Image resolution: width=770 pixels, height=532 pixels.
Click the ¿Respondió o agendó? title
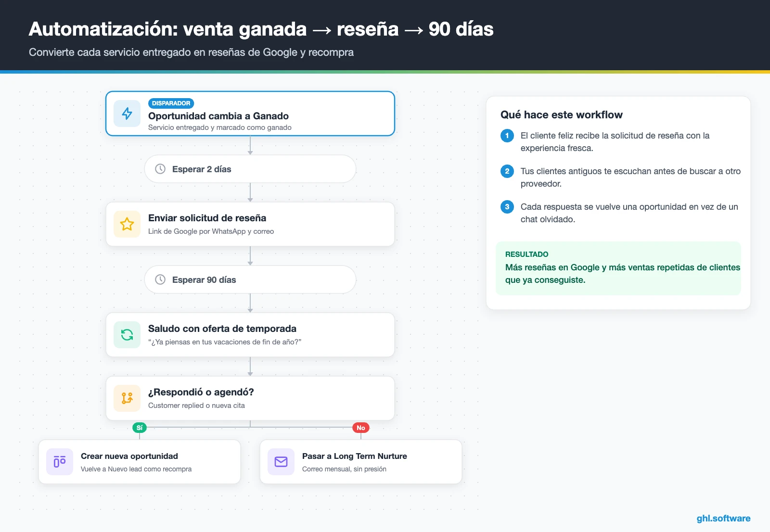pyautogui.click(x=201, y=392)
